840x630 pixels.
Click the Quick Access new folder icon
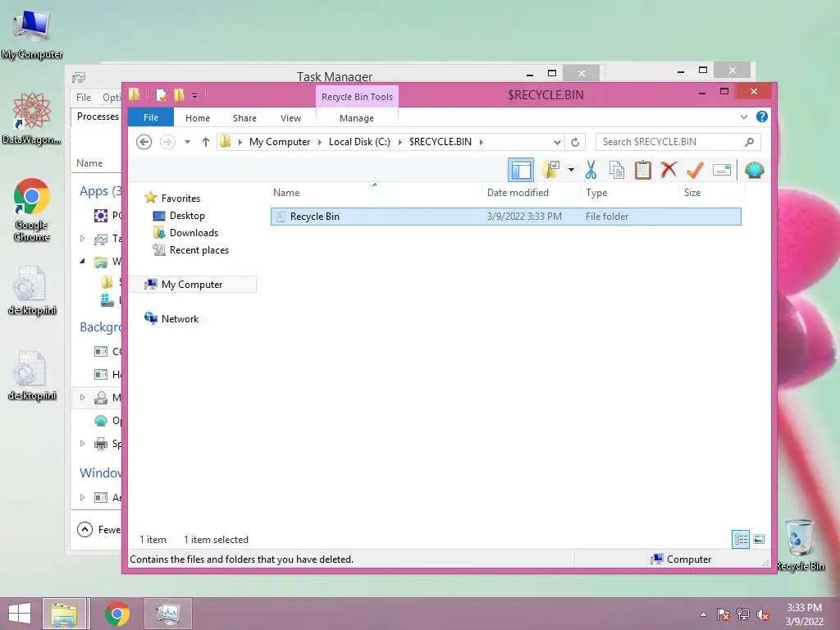(179, 95)
